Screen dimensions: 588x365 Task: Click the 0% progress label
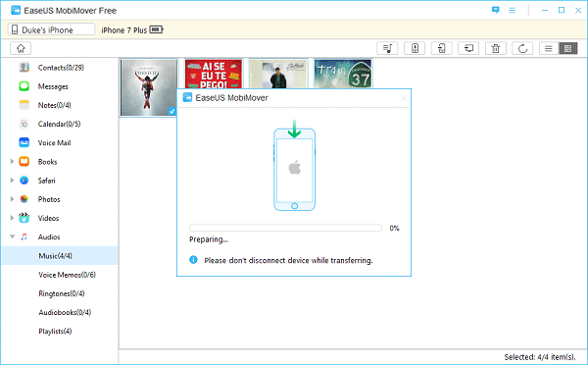pyautogui.click(x=395, y=229)
